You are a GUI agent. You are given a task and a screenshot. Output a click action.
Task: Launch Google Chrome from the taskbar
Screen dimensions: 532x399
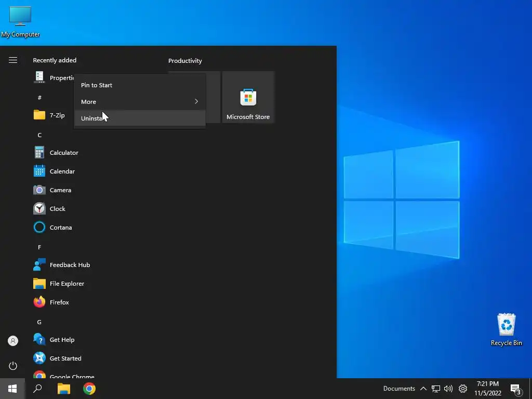click(89, 389)
